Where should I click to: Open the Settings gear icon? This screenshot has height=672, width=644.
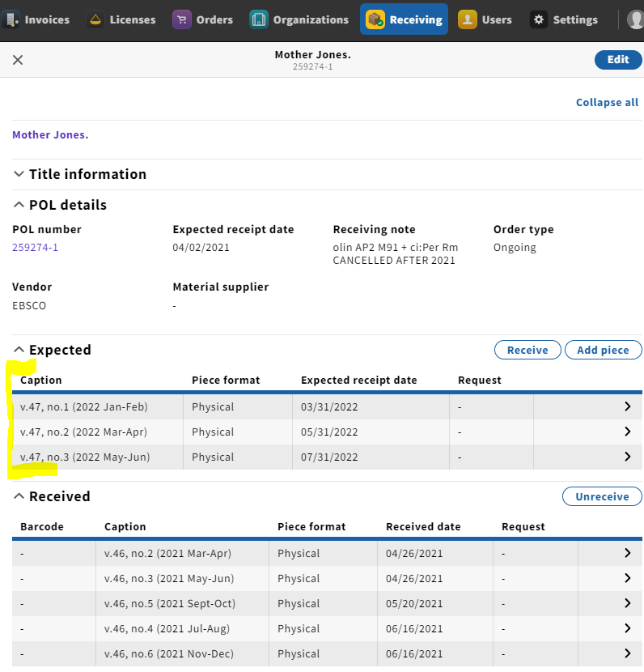539,19
